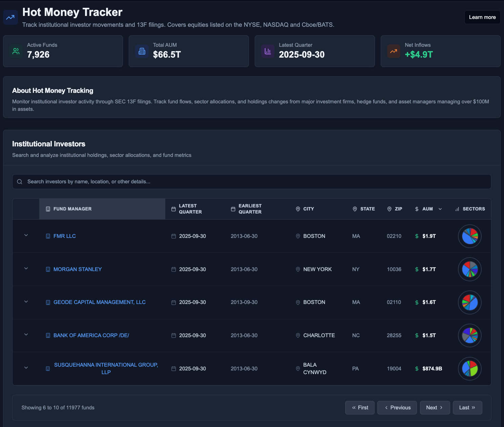Image resolution: width=504 pixels, height=427 pixels.
Task: Click the investor search input field
Action: [252, 182]
